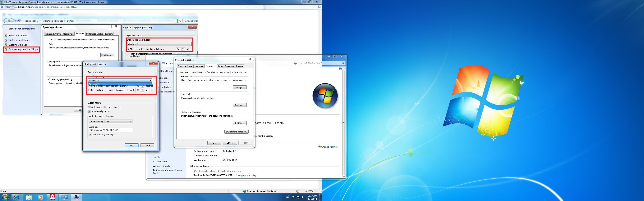The image size is (644, 201).
Task: Click the Internet zone globe in IE status bar
Action: tap(245, 191)
